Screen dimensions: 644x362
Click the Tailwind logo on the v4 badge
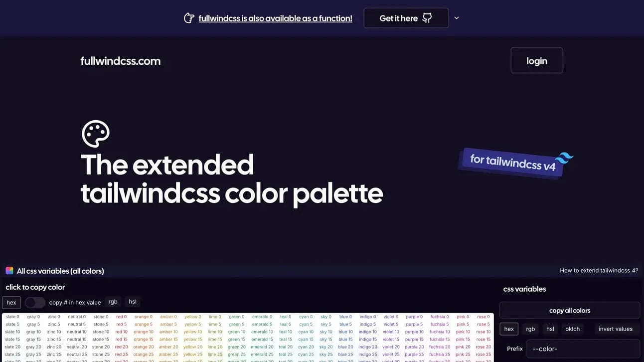(x=565, y=159)
